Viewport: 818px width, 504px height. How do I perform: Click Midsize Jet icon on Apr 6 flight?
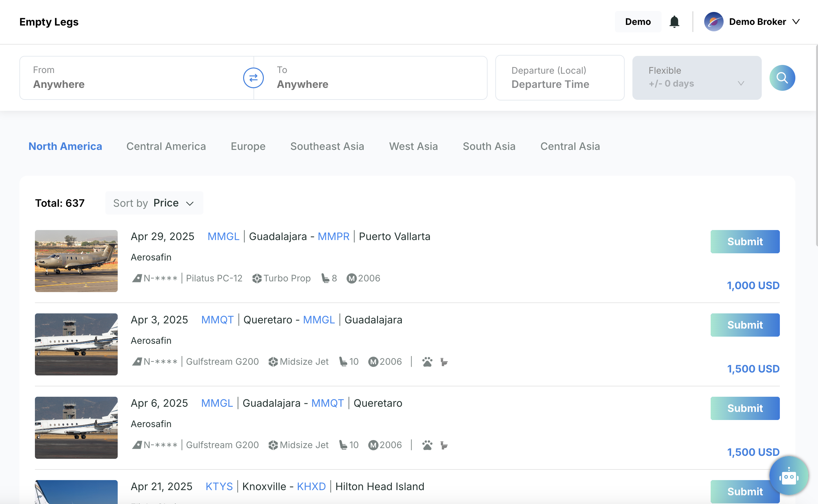point(273,445)
